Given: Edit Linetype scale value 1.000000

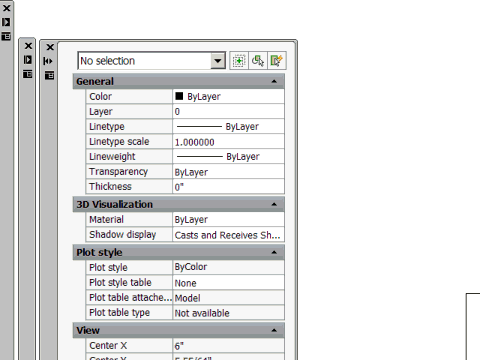Looking at the screenshot, I should (x=229, y=142).
